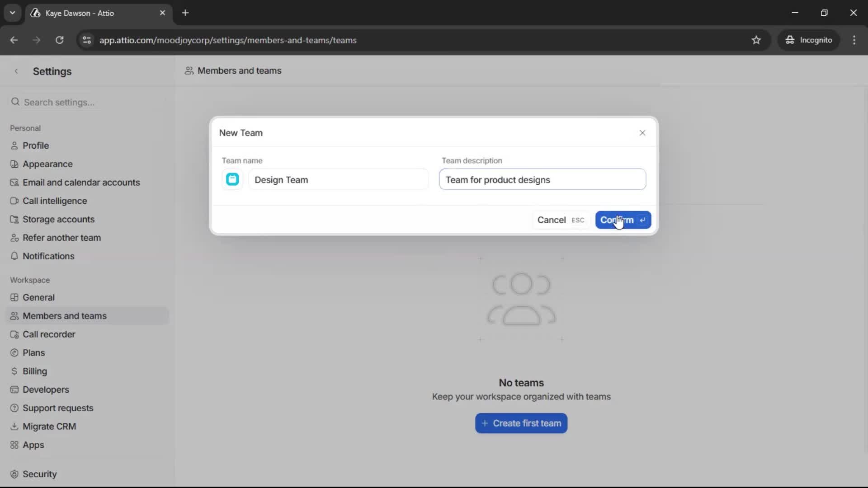The height and width of the screenshot is (488, 868).
Task: Click the Developers card icon
Action: pyautogui.click(x=14, y=389)
